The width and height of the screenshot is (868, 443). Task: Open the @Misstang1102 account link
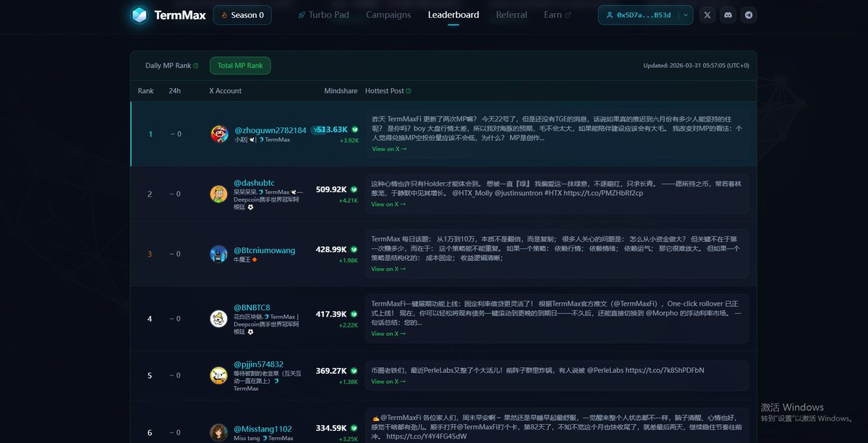(x=263, y=429)
